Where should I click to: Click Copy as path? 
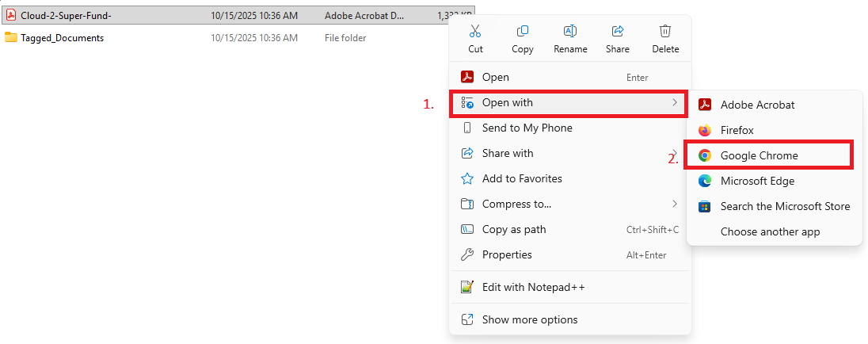click(x=514, y=229)
